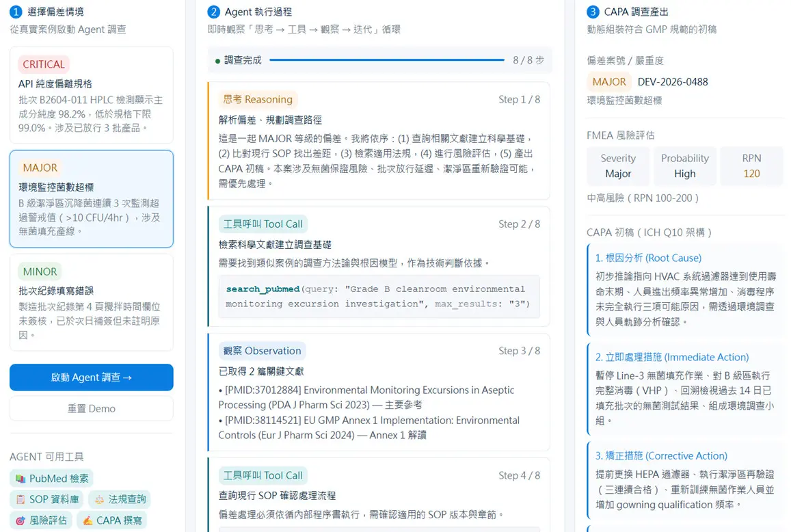Click the green 調查完成 status dot
Image resolution: width=791 pixels, height=532 pixels.
pos(217,61)
